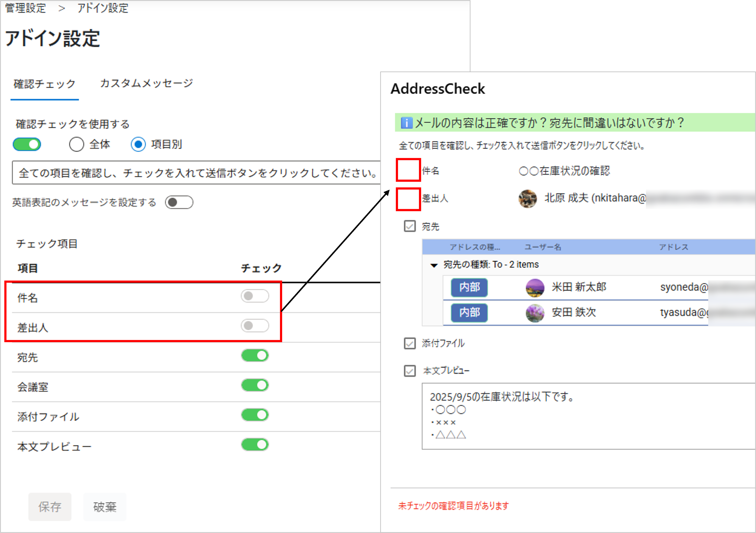Collapse the 宛先の種類: To group
Viewport: 756px width, 533px height.
[x=434, y=265]
